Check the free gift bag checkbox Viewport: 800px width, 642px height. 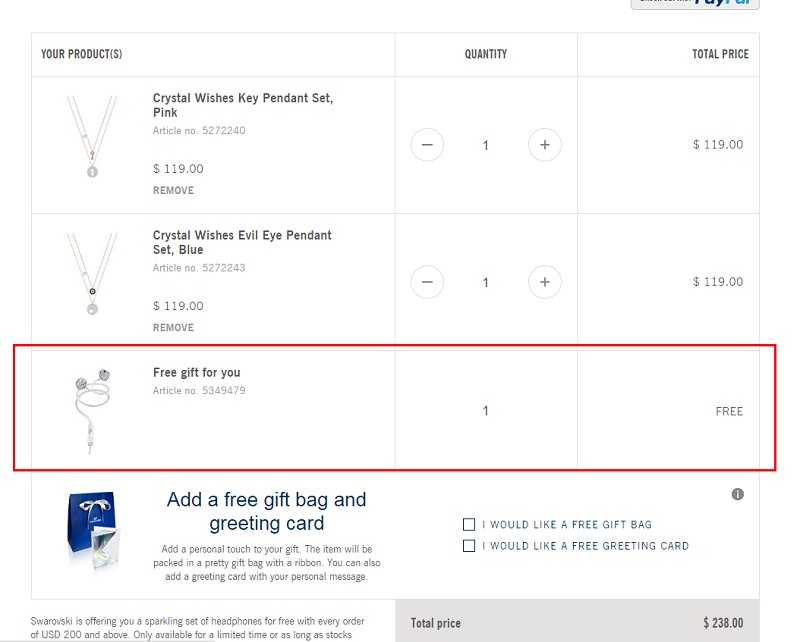click(468, 525)
